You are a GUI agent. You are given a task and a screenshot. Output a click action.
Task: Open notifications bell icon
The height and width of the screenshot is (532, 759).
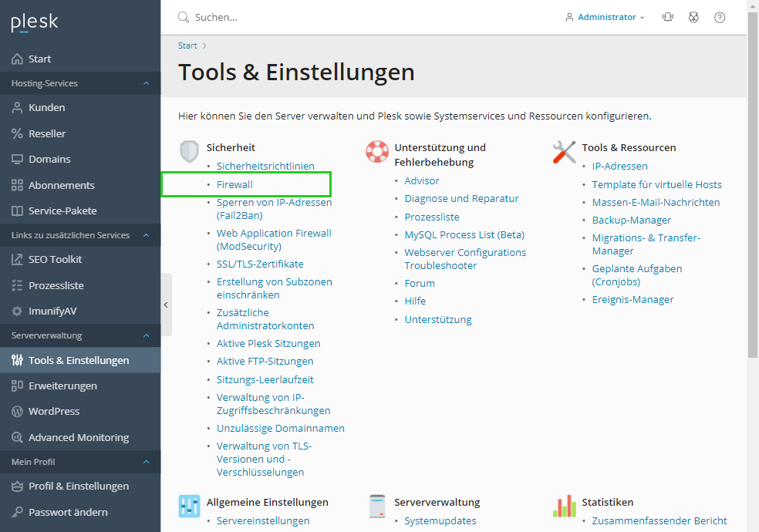tap(668, 18)
